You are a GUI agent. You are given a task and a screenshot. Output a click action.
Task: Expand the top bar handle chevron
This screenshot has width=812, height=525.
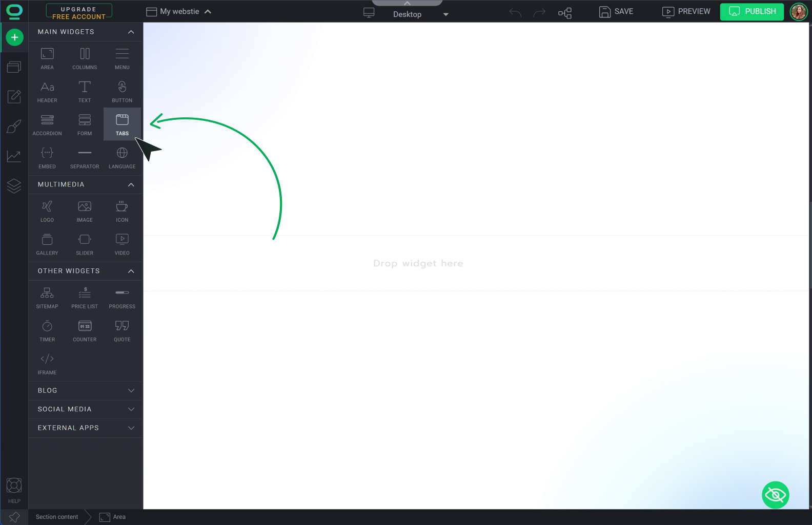click(407, 3)
